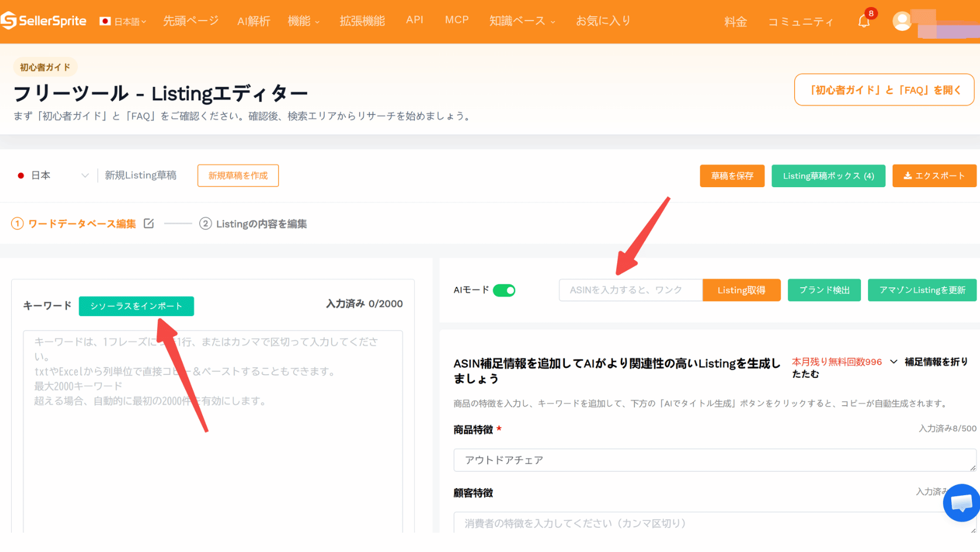Toggle the AIモード switch
The height and width of the screenshot is (552, 980).
pyautogui.click(x=504, y=290)
